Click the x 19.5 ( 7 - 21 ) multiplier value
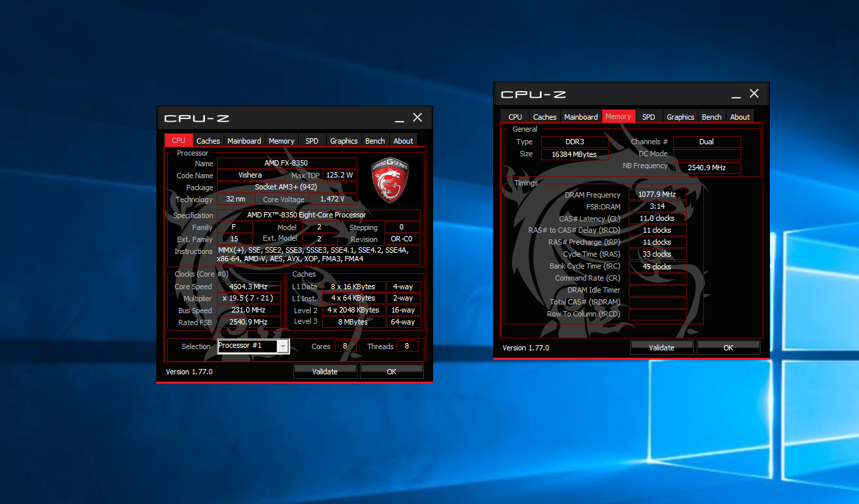The height and width of the screenshot is (504, 859). click(x=248, y=299)
